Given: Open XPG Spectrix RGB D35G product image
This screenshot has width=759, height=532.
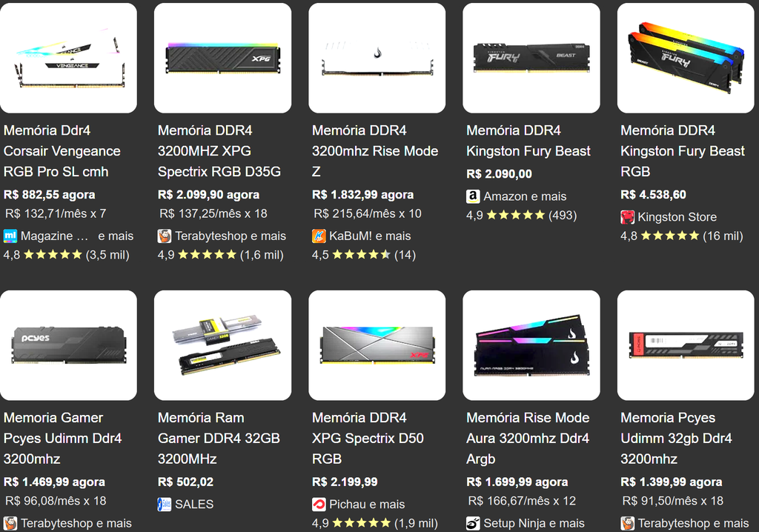Looking at the screenshot, I should pos(222,58).
